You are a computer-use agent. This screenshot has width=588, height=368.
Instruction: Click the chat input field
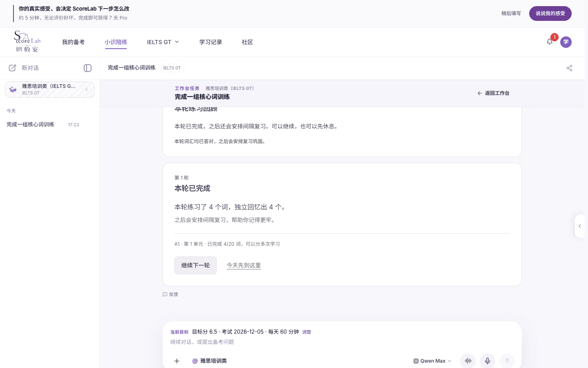point(342,342)
